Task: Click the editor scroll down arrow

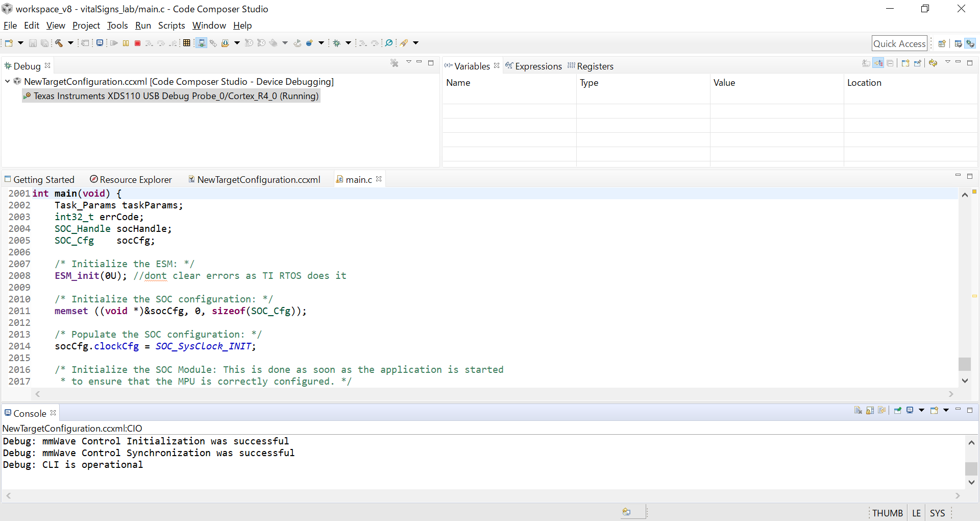Action: [x=965, y=381]
